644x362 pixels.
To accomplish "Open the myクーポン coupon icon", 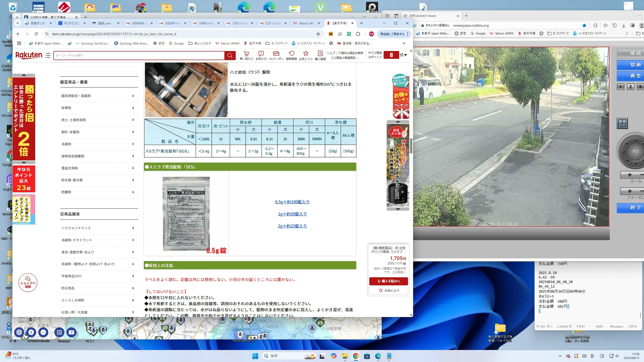I will tap(276, 54).
